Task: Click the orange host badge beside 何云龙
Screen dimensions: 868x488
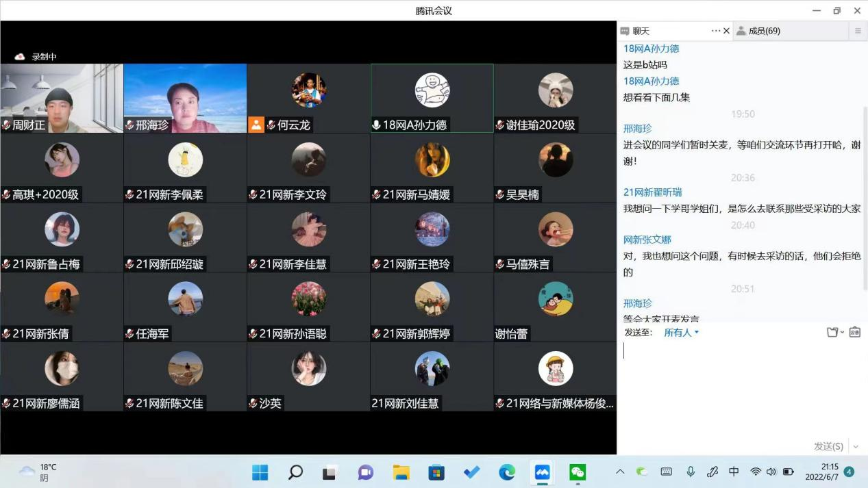Action: point(256,125)
